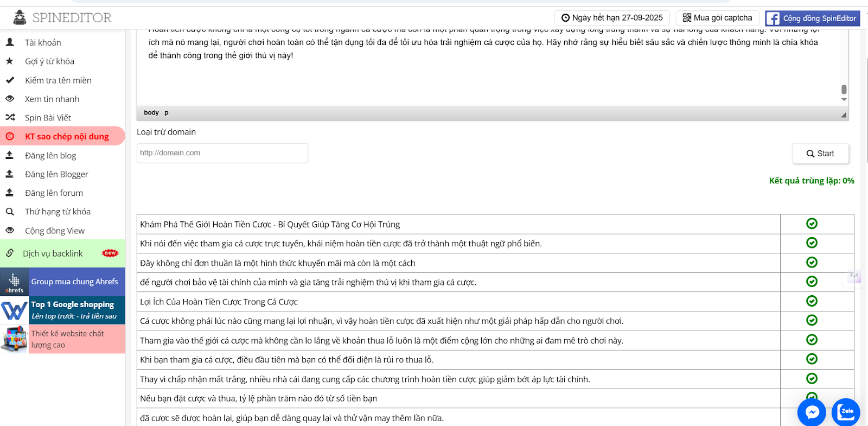This screenshot has width=868, height=426.
Task: Open the Messenger chat bubble
Action: point(812,412)
